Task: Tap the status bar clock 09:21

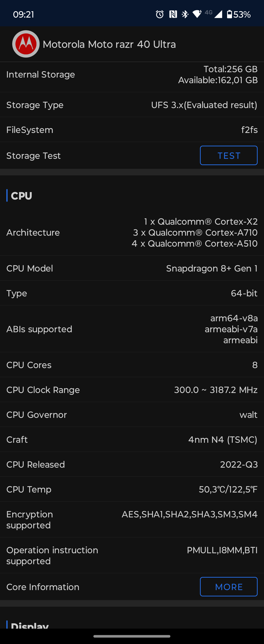Action: pos(23,14)
